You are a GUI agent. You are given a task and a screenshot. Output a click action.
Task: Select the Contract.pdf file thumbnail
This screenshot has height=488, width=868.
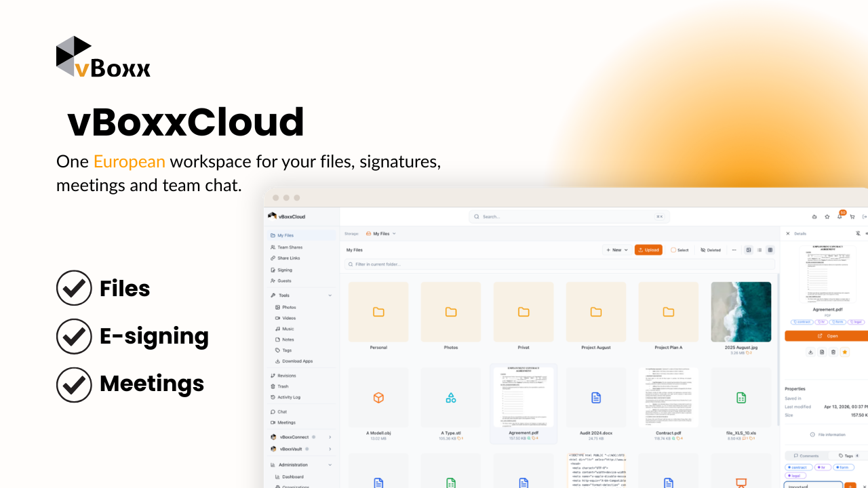pyautogui.click(x=669, y=397)
